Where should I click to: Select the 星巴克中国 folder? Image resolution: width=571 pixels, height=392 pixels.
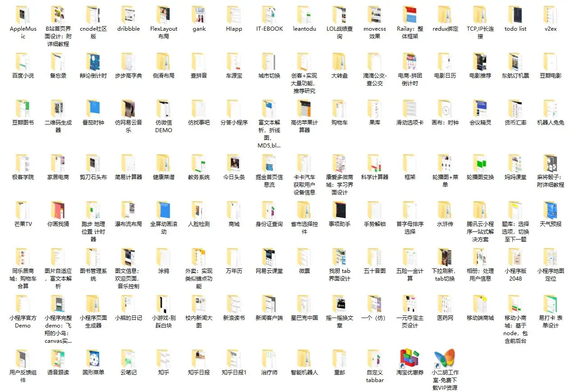pyautogui.click(x=304, y=304)
